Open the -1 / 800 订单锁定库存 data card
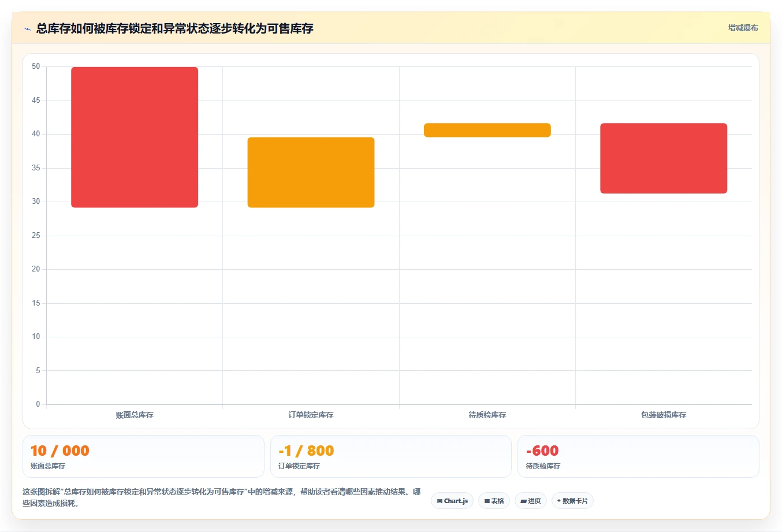The image size is (782, 532). point(391,456)
